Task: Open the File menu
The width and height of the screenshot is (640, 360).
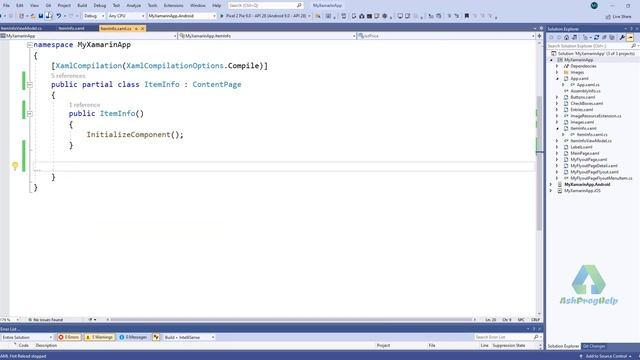Action: click(x=6, y=6)
